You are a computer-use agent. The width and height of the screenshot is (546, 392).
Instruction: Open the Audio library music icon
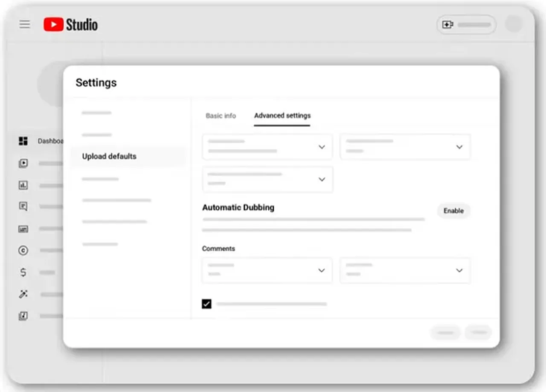click(x=23, y=316)
